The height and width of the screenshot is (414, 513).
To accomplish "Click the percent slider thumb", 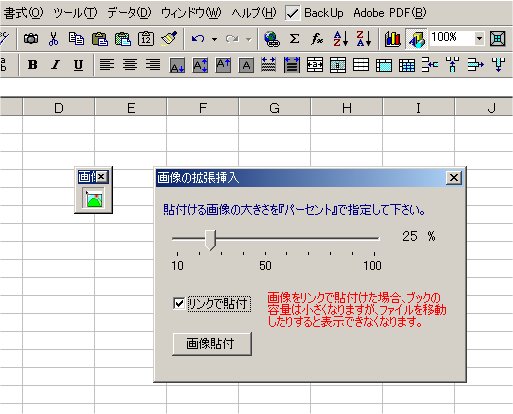I will tap(210, 240).
